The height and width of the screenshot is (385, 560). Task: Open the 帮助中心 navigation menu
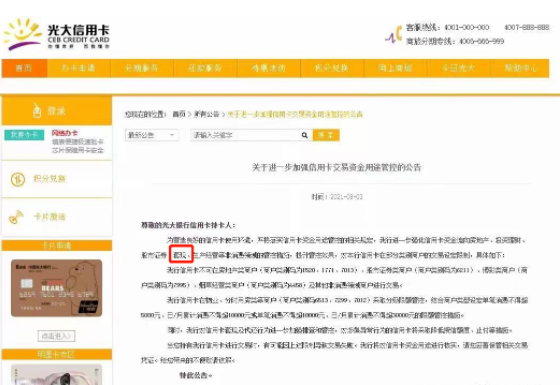(520, 68)
